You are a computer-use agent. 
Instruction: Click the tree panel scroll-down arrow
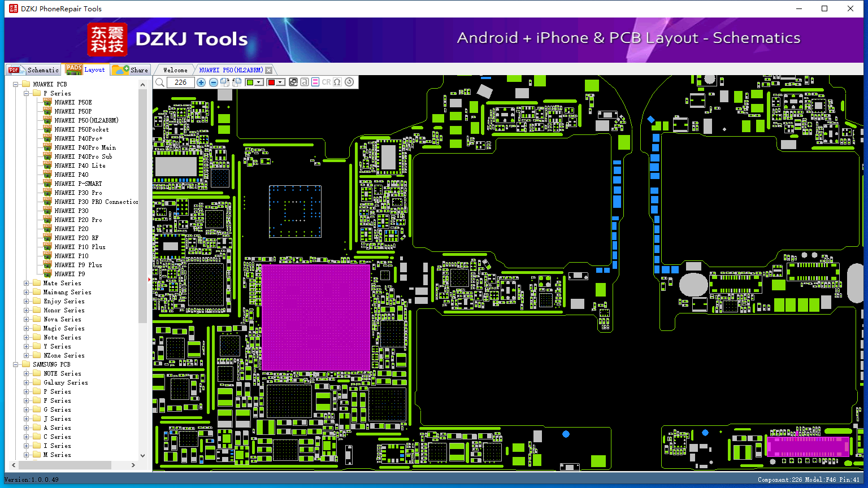point(142,455)
